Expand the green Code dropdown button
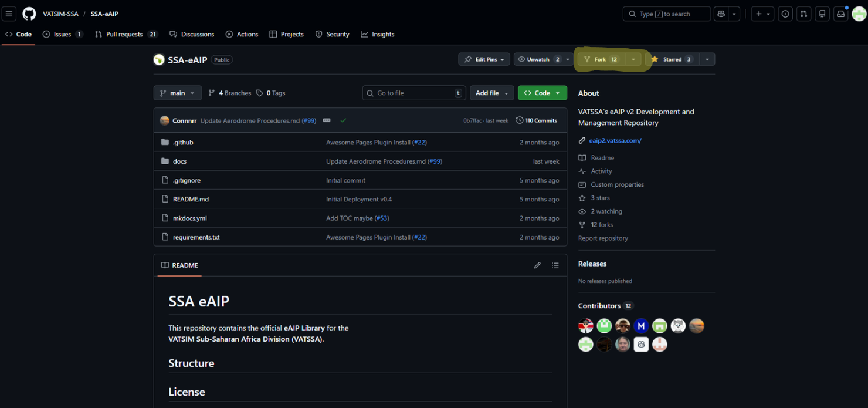 pos(542,93)
